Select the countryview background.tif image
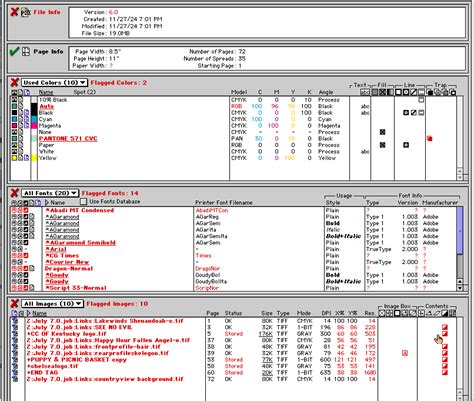The image size is (474, 401). (105, 379)
